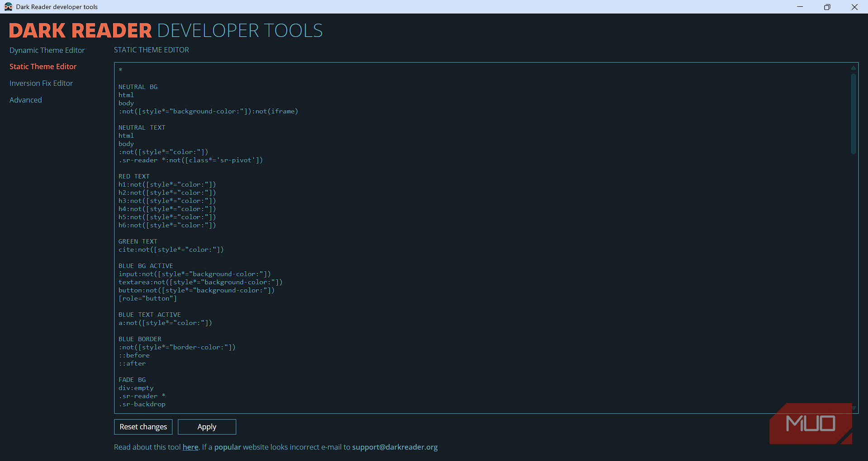Click the h6:not([style*="color:"]) line
The height and width of the screenshot is (461, 868).
pos(167,225)
